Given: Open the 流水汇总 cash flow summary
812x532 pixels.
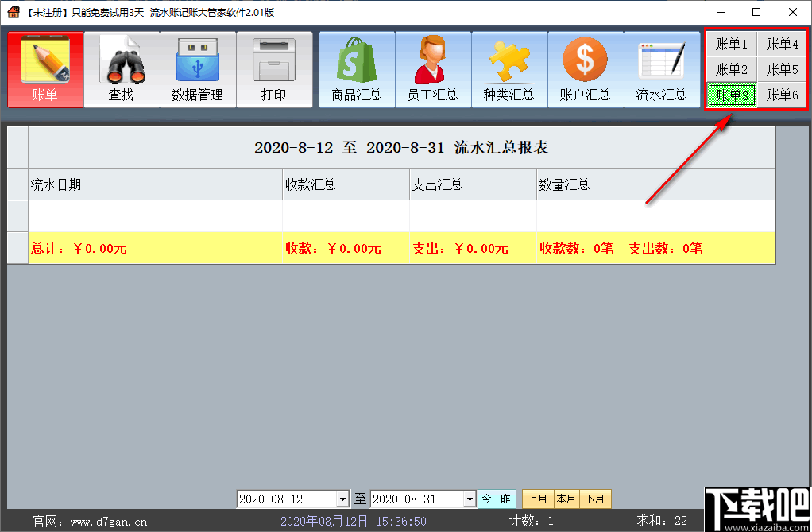Looking at the screenshot, I should [662, 68].
